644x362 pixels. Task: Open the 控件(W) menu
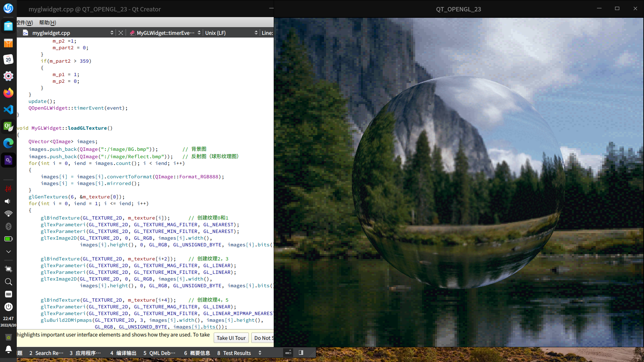[25, 22]
